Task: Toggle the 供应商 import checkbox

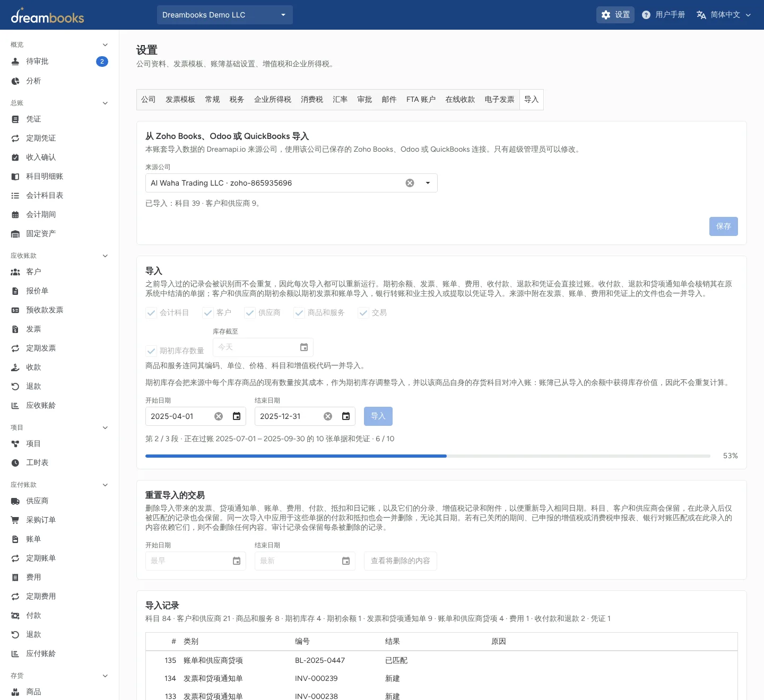Action: point(250,313)
